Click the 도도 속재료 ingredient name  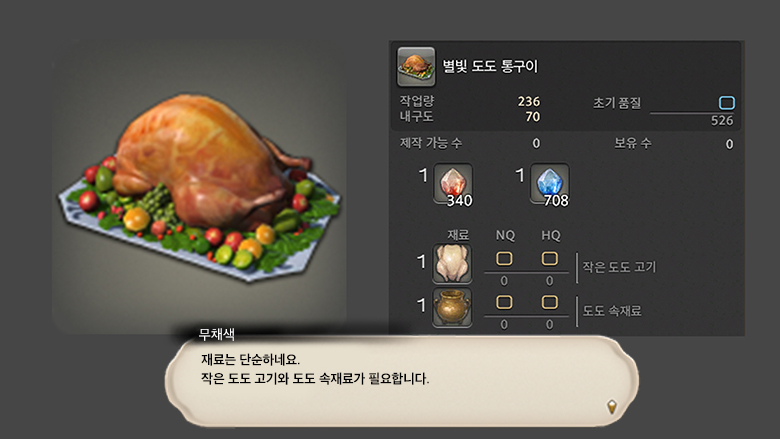tap(612, 311)
